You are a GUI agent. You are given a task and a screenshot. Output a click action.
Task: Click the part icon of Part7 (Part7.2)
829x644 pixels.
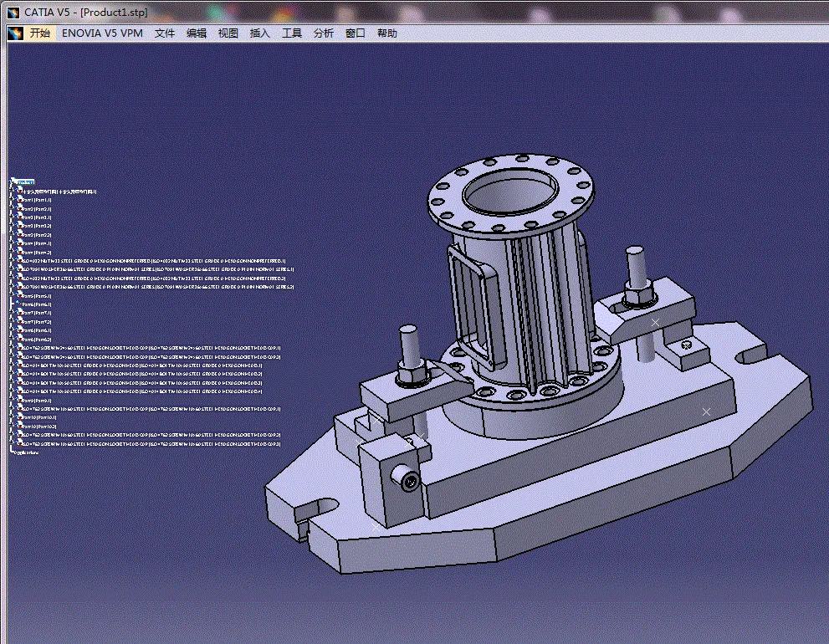pos(19,320)
